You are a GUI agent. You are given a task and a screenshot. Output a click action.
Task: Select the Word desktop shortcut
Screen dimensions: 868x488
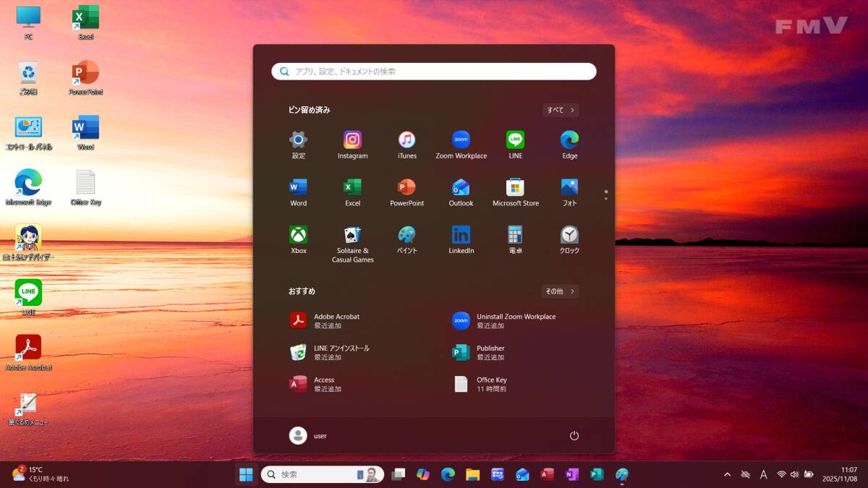[x=85, y=132]
